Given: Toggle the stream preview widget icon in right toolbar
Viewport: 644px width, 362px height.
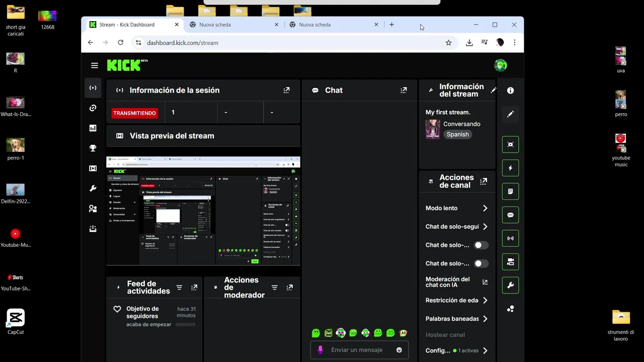Looking at the screenshot, I should [510, 144].
